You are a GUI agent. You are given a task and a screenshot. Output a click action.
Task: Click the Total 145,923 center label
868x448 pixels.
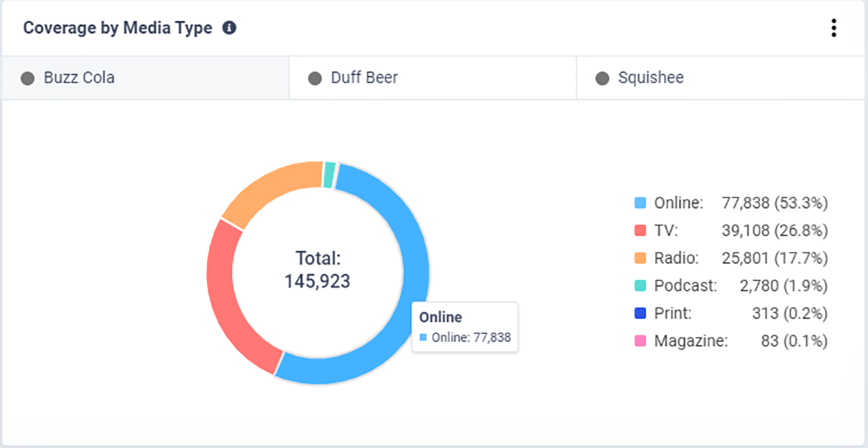(317, 270)
